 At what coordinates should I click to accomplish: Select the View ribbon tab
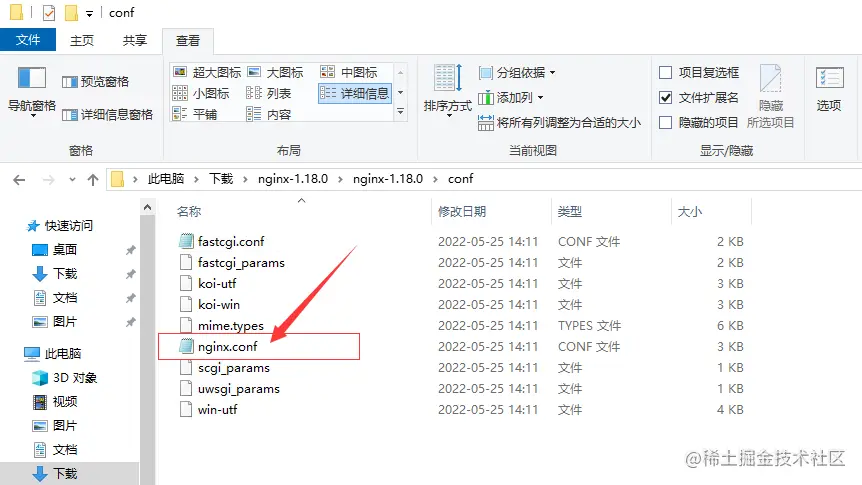pos(187,41)
